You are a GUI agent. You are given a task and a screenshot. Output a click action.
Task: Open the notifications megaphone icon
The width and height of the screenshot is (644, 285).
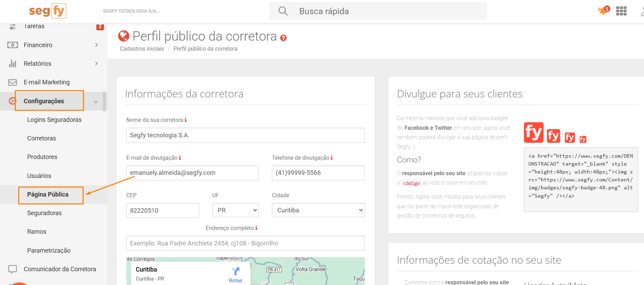(603, 11)
